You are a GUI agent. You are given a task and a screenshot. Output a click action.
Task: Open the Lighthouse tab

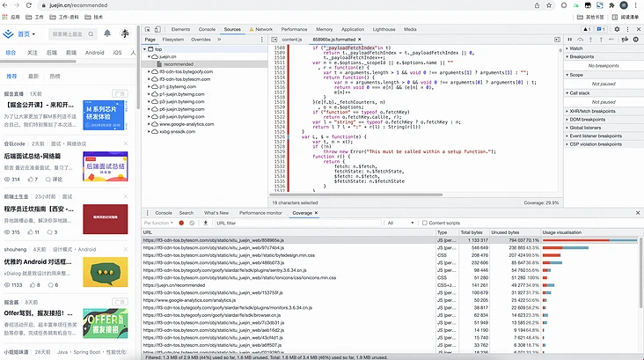[x=384, y=29]
